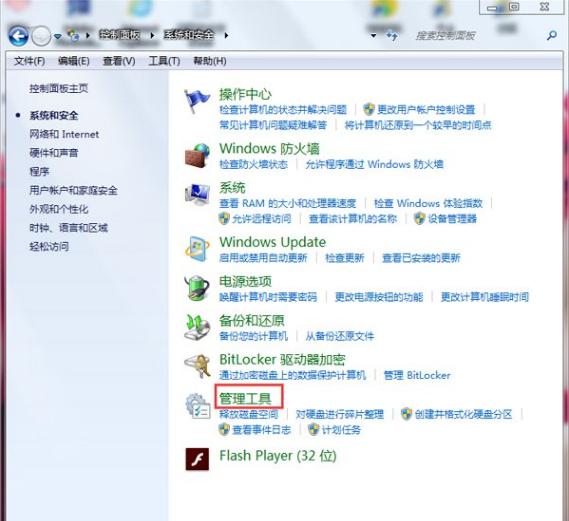
Task: Click 检查计算机的状态并解决问题
Action: click(283, 110)
